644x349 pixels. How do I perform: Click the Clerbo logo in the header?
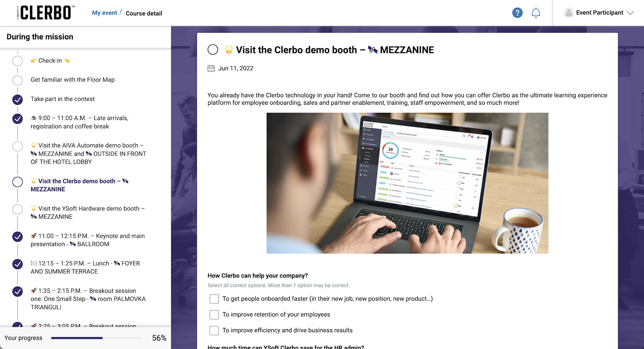[x=43, y=12]
